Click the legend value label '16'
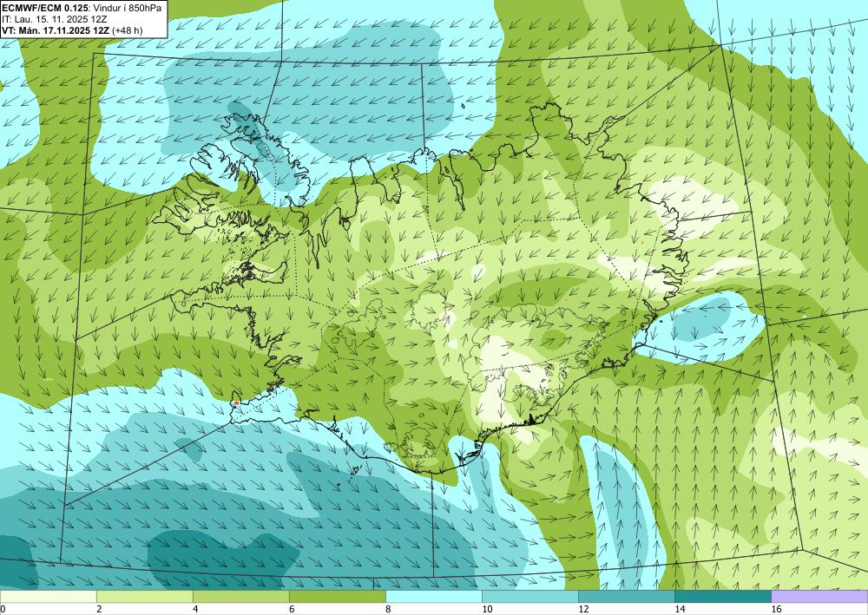 pyautogui.click(x=776, y=609)
